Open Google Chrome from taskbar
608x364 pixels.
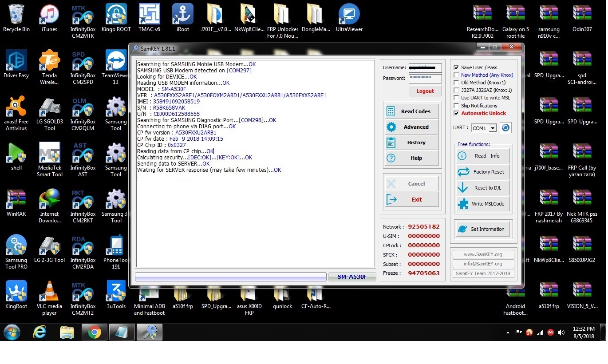(x=94, y=332)
